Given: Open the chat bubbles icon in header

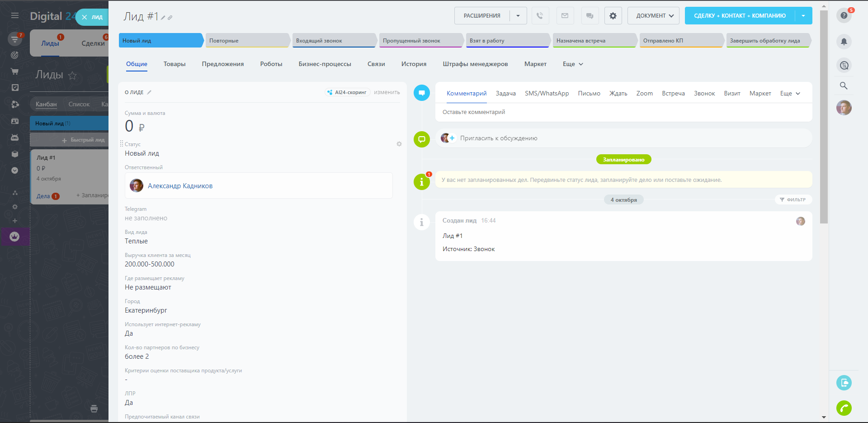Looking at the screenshot, I should click(590, 16).
